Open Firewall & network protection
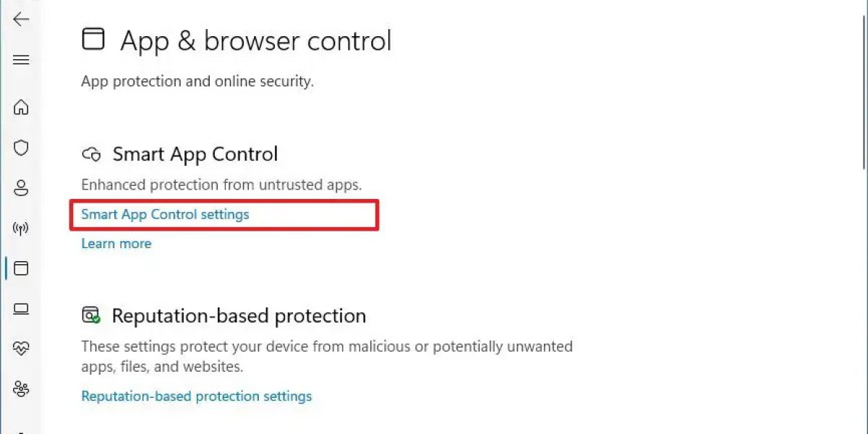 21,229
